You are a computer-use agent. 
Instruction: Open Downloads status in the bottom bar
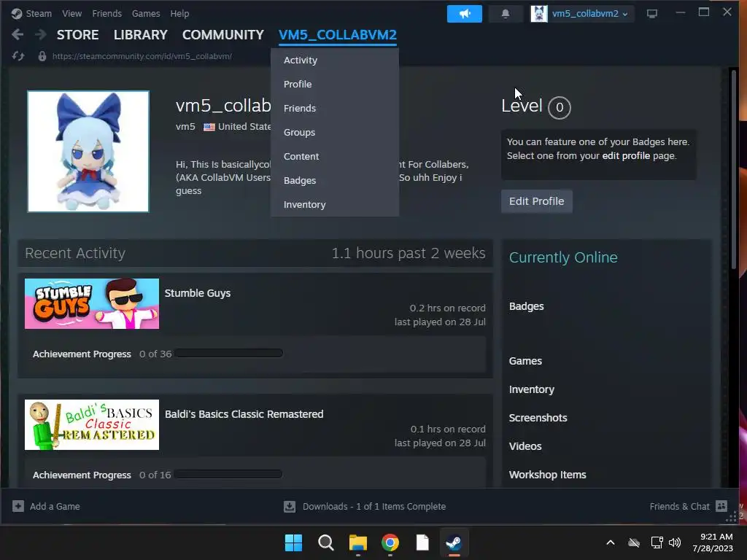pyautogui.click(x=374, y=506)
